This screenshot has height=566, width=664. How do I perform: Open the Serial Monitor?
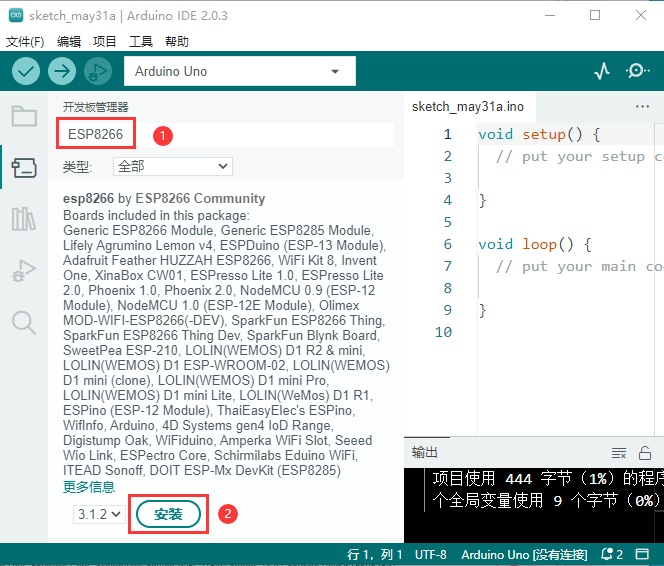[x=637, y=71]
